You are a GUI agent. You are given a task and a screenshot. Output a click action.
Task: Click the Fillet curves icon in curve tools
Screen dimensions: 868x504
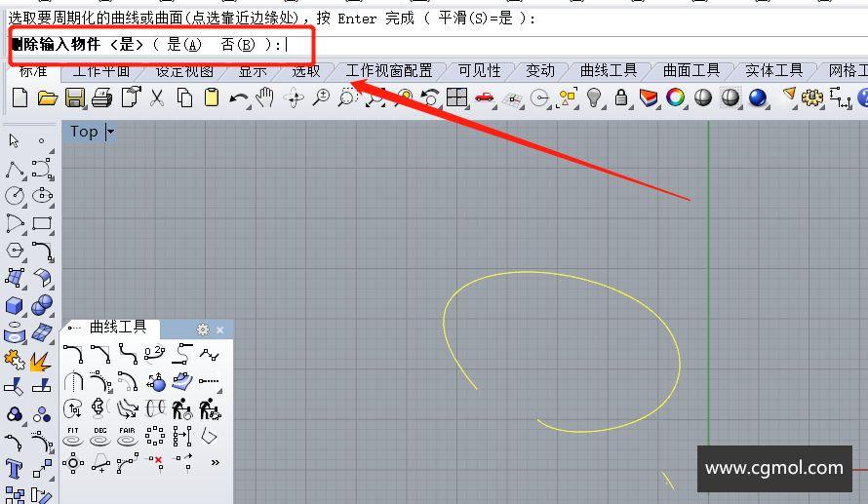pos(73,354)
